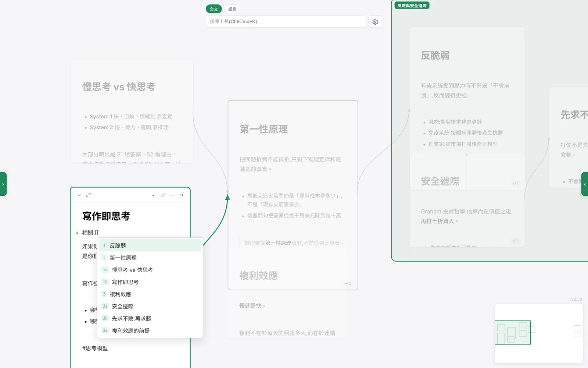Select 反脆弱 suggestion in link dropdown
The image size is (588, 368).
pos(150,245)
